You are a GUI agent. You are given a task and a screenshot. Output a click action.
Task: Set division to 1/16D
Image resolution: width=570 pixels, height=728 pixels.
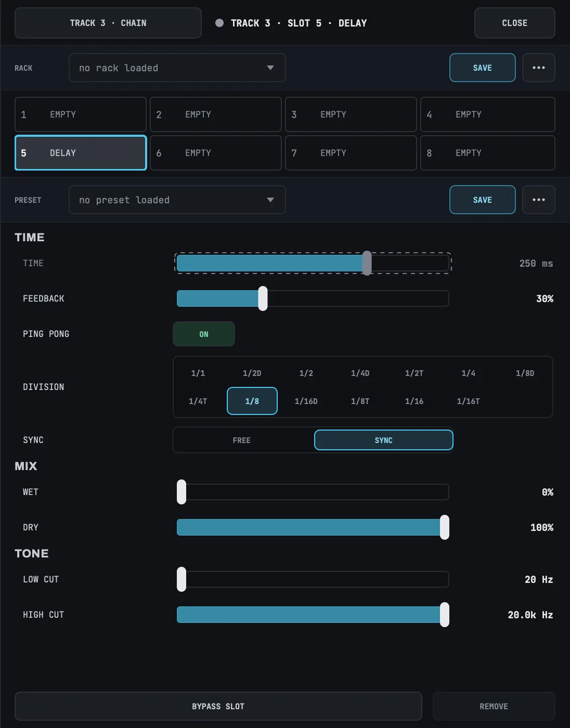click(306, 401)
